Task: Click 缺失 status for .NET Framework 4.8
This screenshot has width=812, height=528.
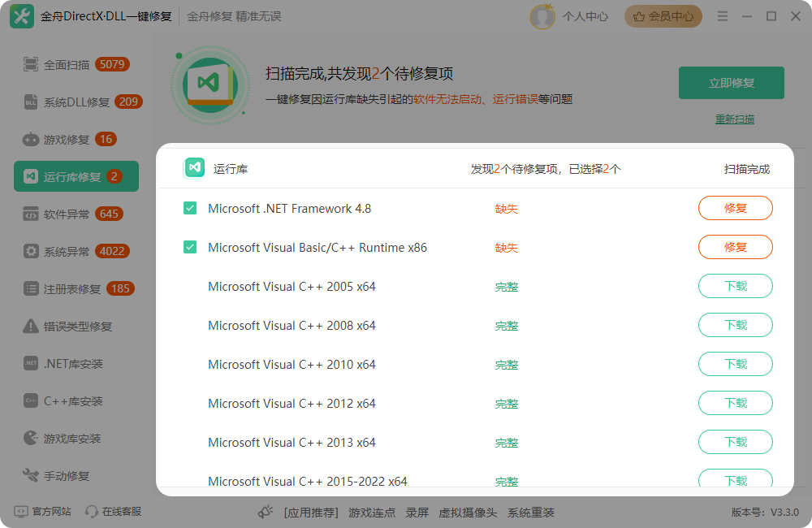Action: [507, 209]
